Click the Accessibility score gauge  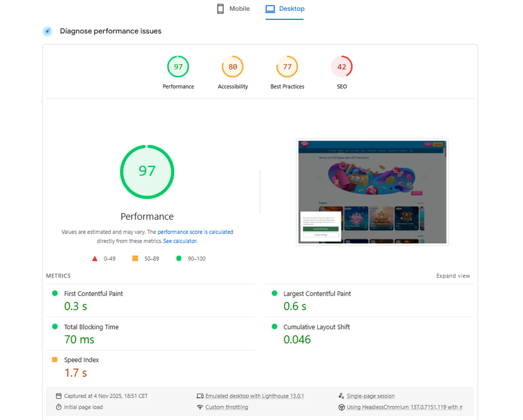(232, 66)
